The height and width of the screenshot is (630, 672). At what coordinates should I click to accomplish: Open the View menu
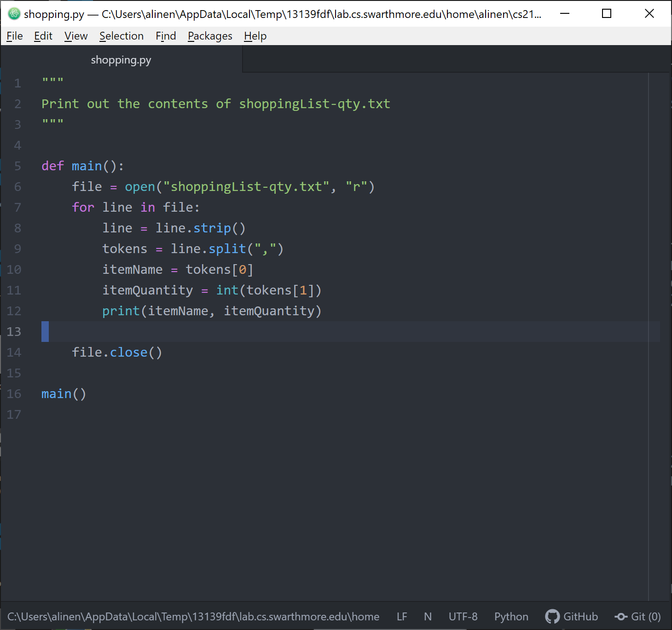pyautogui.click(x=76, y=36)
